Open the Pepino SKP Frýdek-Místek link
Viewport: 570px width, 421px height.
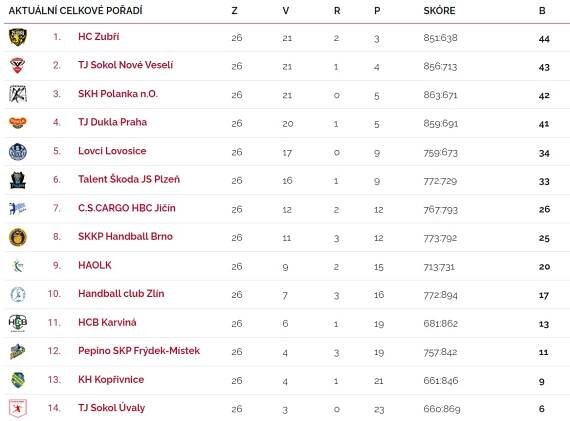139,351
